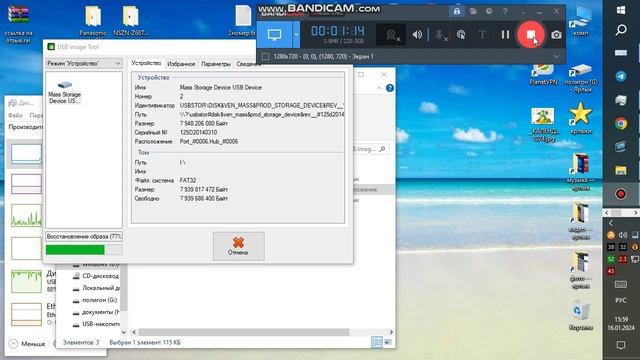Expand Bandicam capture area chevron

pyautogui.click(x=556, y=56)
